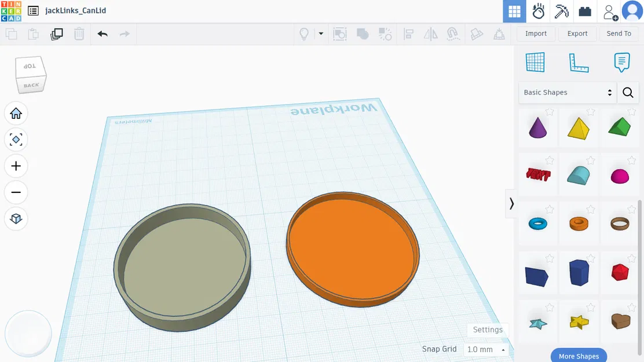The image size is (644, 362).
Task: Click the Undo arrow
Action: pyautogui.click(x=103, y=34)
